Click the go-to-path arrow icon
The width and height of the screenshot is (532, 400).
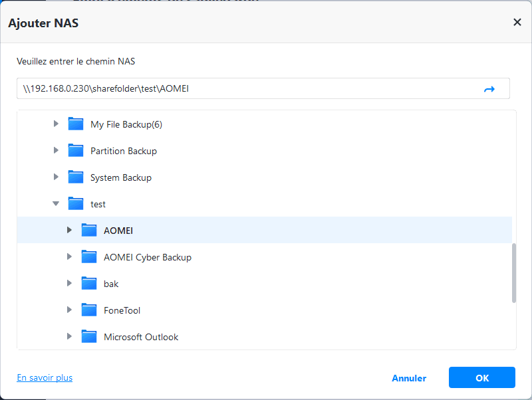(x=489, y=89)
